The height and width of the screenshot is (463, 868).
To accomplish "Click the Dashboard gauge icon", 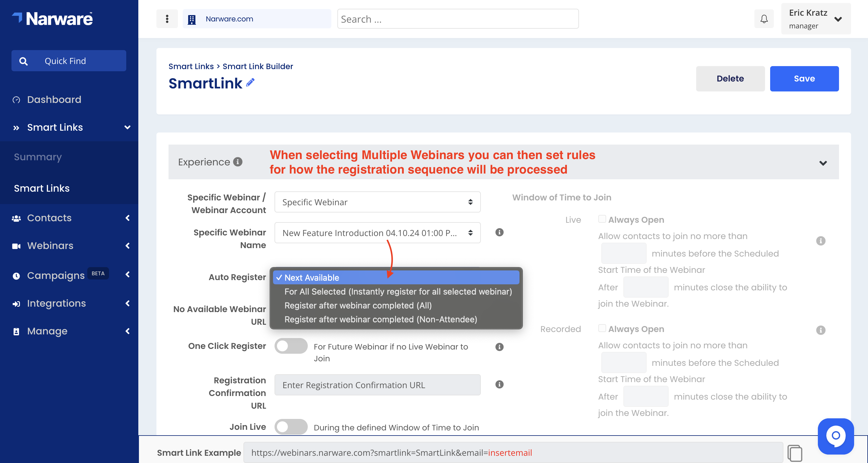I will (x=16, y=100).
